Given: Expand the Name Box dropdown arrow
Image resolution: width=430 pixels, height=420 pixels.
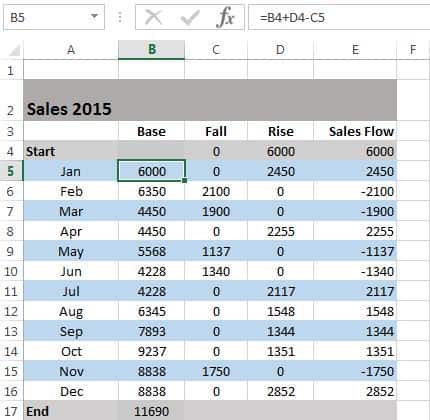Looking at the screenshot, I should (95, 16).
